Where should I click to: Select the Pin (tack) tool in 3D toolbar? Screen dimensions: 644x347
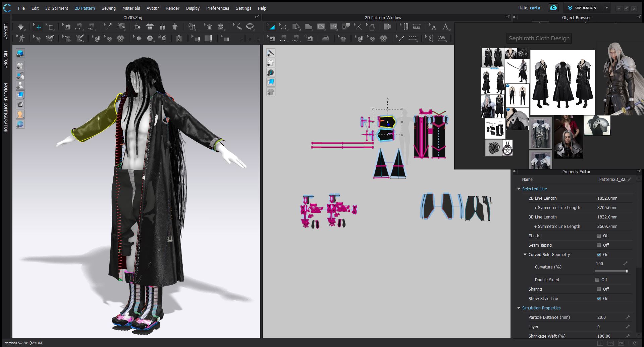click(108, 27)
